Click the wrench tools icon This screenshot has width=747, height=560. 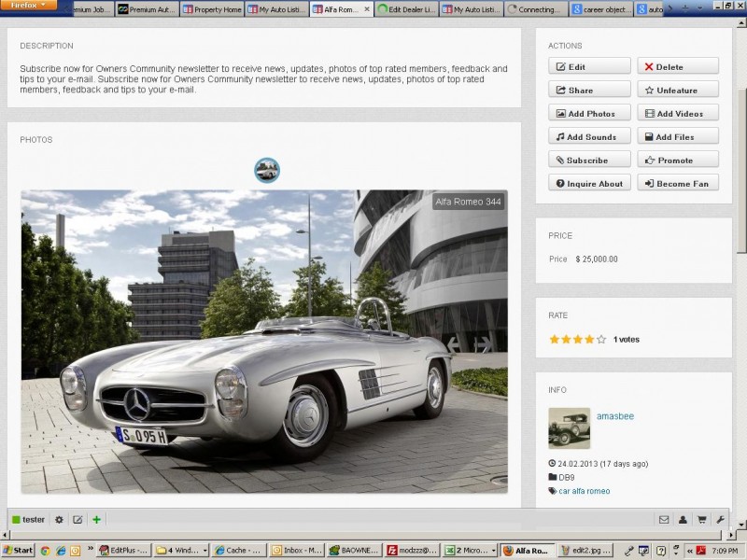720,520
